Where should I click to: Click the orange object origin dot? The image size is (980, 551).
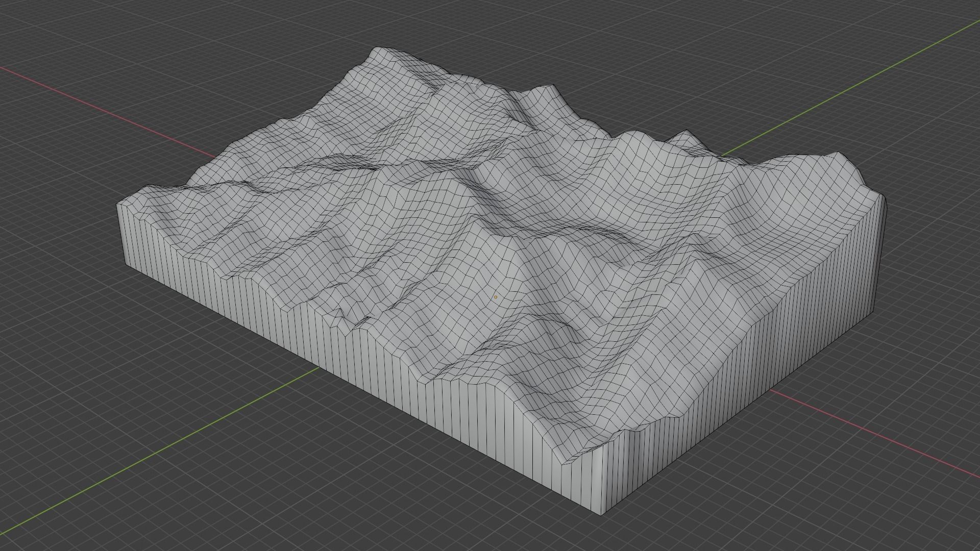click(495, 297)
